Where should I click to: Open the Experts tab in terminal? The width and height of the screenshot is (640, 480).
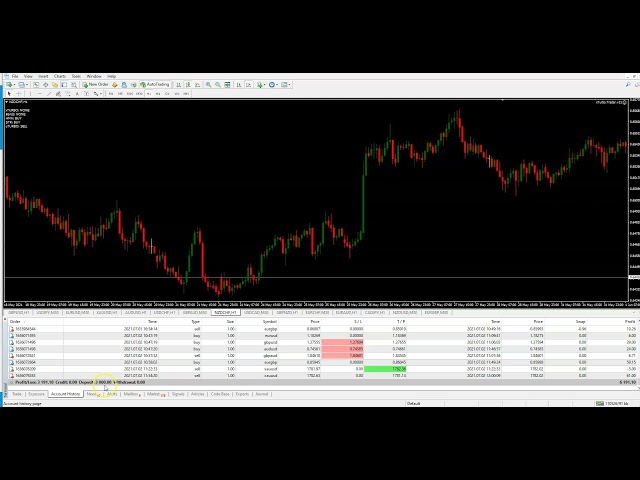point(242,394)
